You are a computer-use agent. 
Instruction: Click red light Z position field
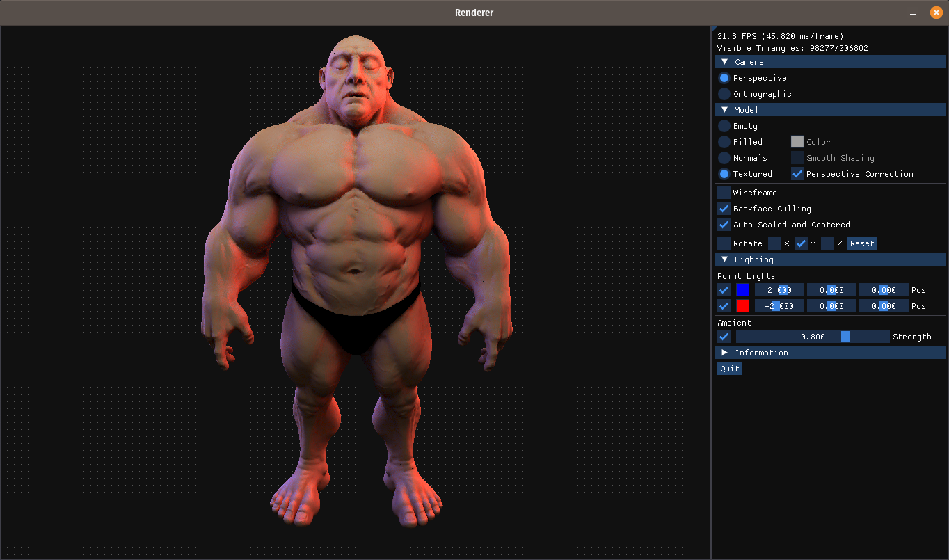[884, 306]
